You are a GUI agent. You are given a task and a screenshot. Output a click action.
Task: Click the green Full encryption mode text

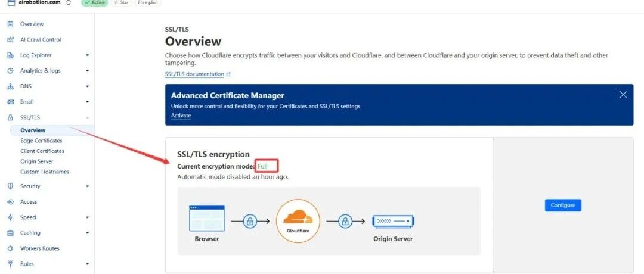click(x=262, y=166)
